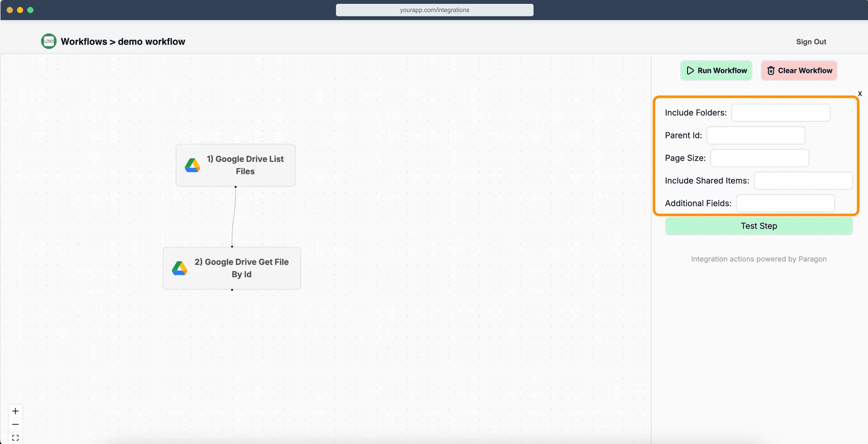
Task: Close the step settings panel
Action: click(x=860, y=94)
